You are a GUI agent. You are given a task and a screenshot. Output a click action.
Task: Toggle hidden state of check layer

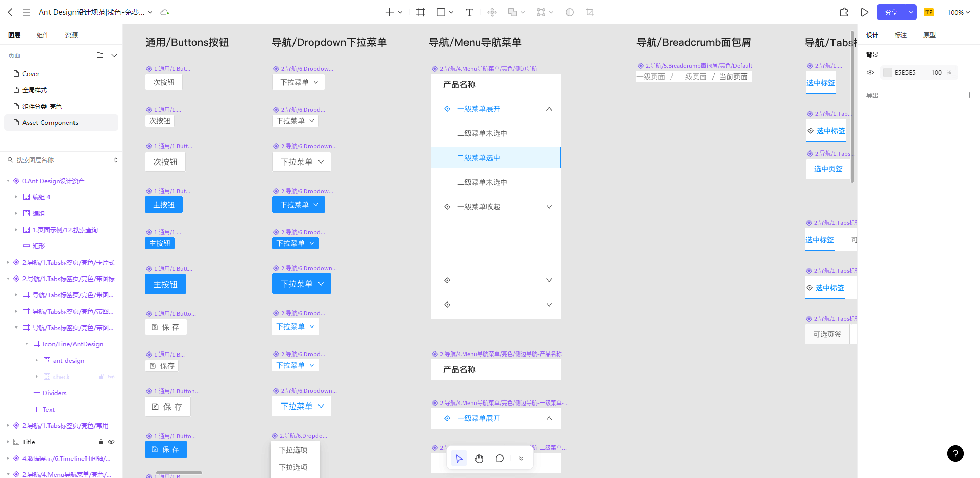click(111, 376)
